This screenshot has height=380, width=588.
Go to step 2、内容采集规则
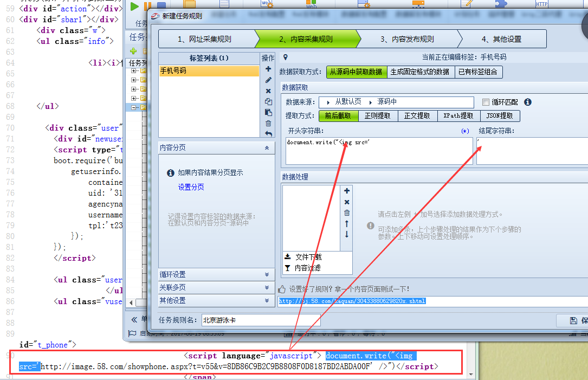pos(307,39)
